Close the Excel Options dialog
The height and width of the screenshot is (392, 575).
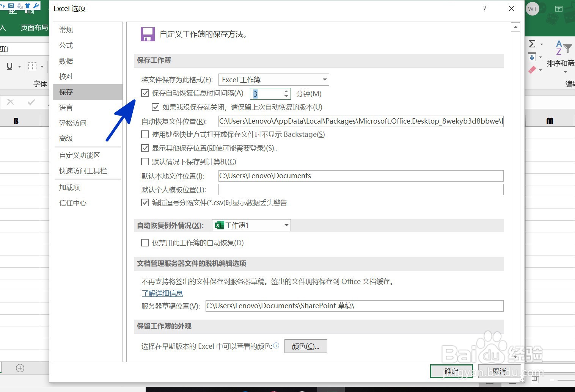[x=511, y=9]
